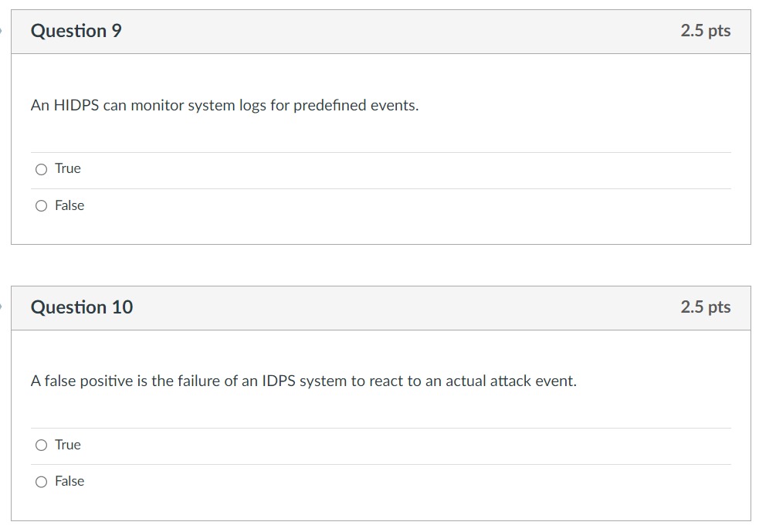
Task: Click the 'False' label text under Question 10
Action: (69, 481)
